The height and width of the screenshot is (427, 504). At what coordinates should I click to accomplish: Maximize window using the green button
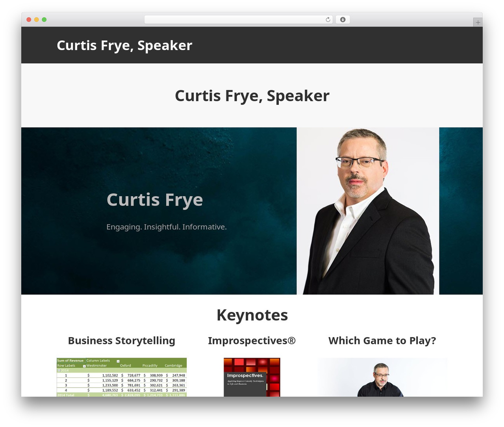click(x=44, y=20)
